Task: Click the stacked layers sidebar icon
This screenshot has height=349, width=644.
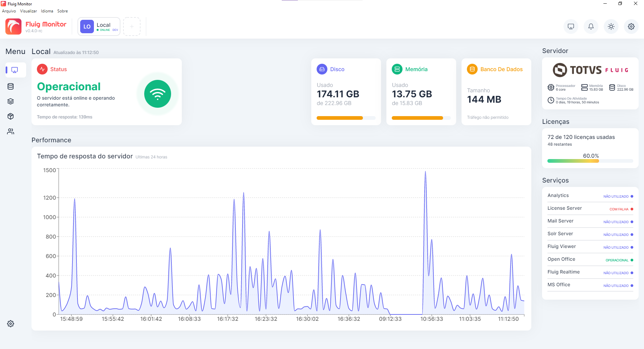Action: pyautogui.click(x=11, y=101)
